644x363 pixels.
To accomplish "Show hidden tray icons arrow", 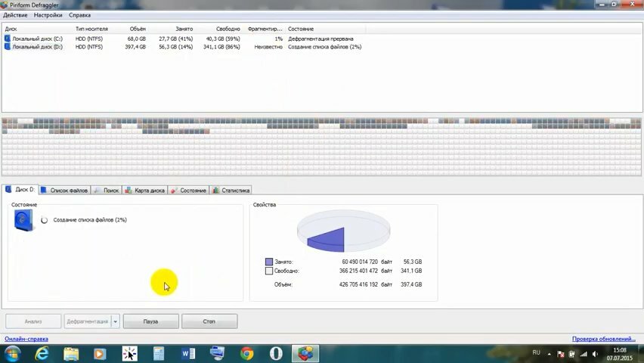I will point(549,354).
